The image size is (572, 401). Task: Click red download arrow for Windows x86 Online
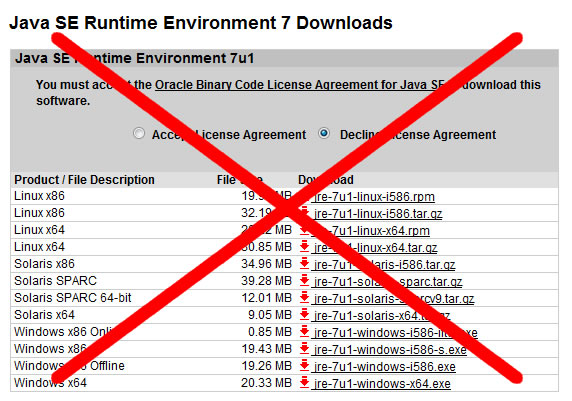point(304,331)
